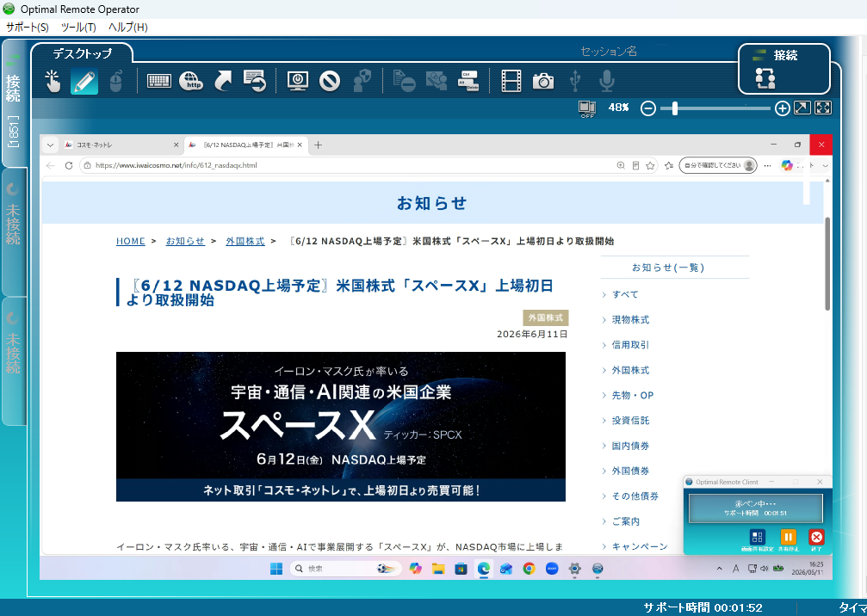Open the browser tab list chevron
This screenshot has width=867, height=616.
click(50, 145)
